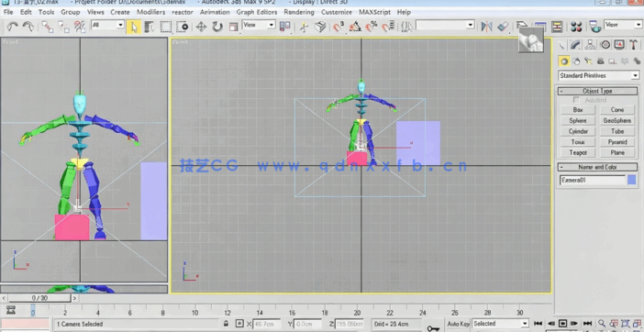The height and width of the screenshot is (332, 644).
Task: Toggle the AutoGrid checkbox
Action: pos(576,100)
